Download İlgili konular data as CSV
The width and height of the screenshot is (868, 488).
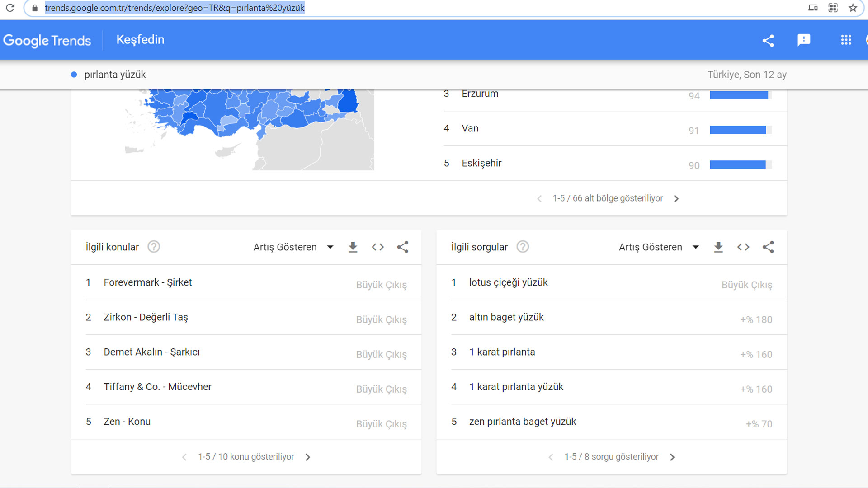(353, 247)
